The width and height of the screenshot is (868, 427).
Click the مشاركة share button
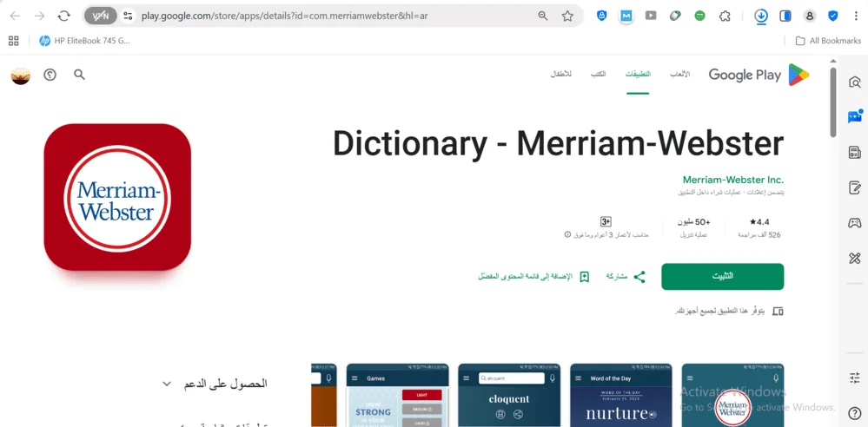pyautogui.click(x=626, y=277)
